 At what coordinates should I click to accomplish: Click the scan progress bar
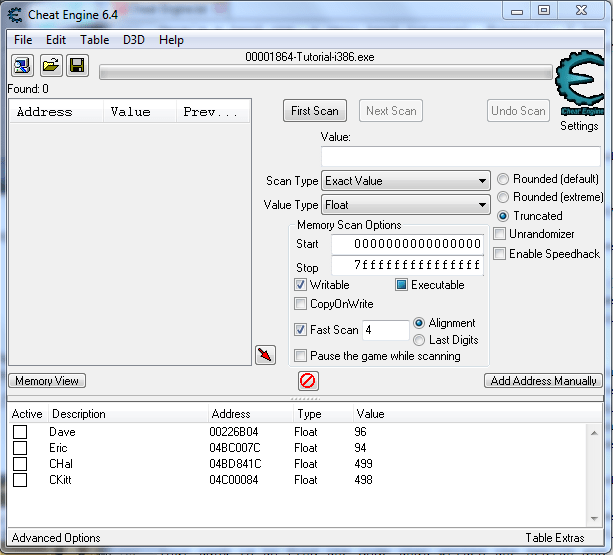326,72
